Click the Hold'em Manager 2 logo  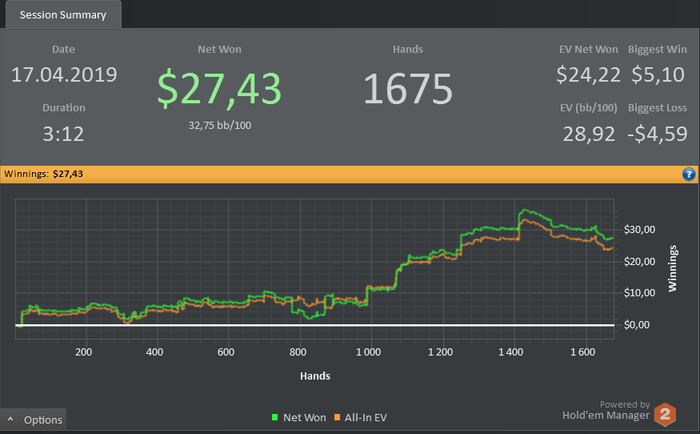click(x=665, y=414)
